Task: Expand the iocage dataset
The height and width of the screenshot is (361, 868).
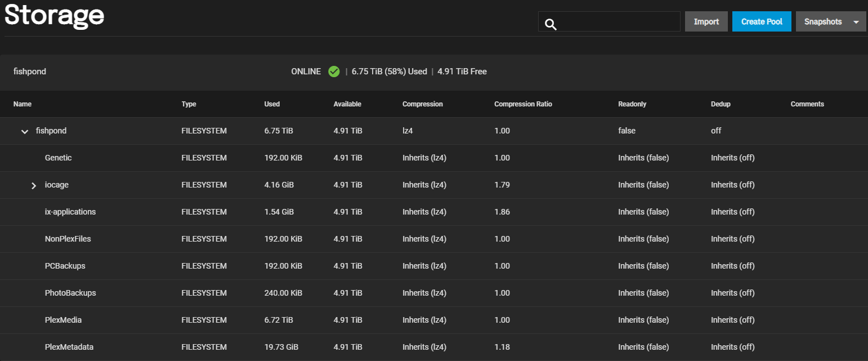Action: point(34,185)
